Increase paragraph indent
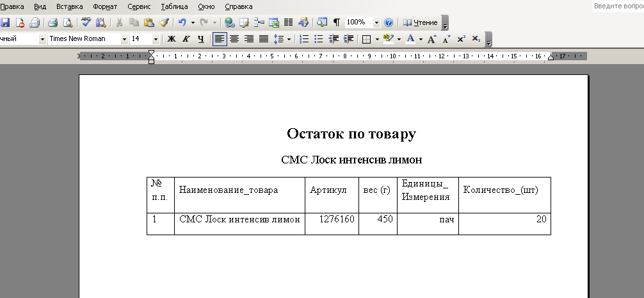The height and width of the screenshot is (298, 644). [x=348, y=39]
